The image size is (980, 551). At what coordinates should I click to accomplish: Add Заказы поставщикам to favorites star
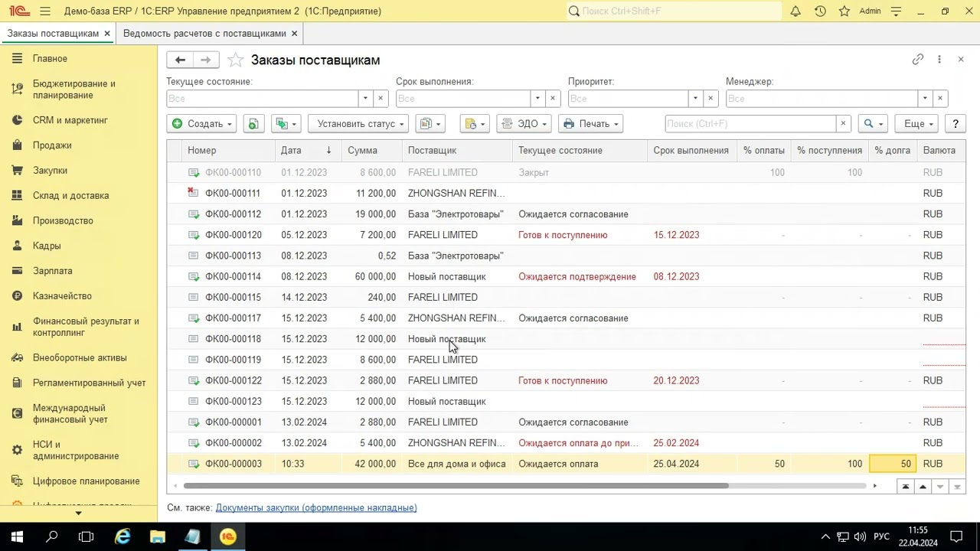(236, 60)
